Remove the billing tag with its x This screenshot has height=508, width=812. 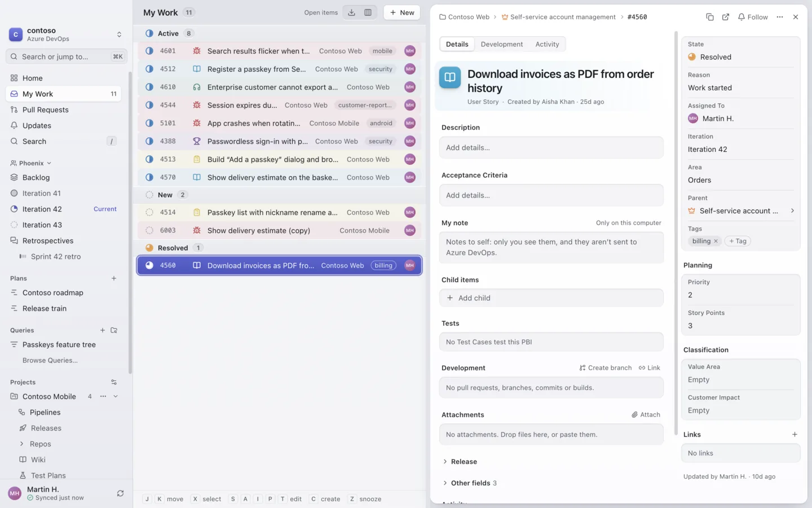click(x=716, y=241)
